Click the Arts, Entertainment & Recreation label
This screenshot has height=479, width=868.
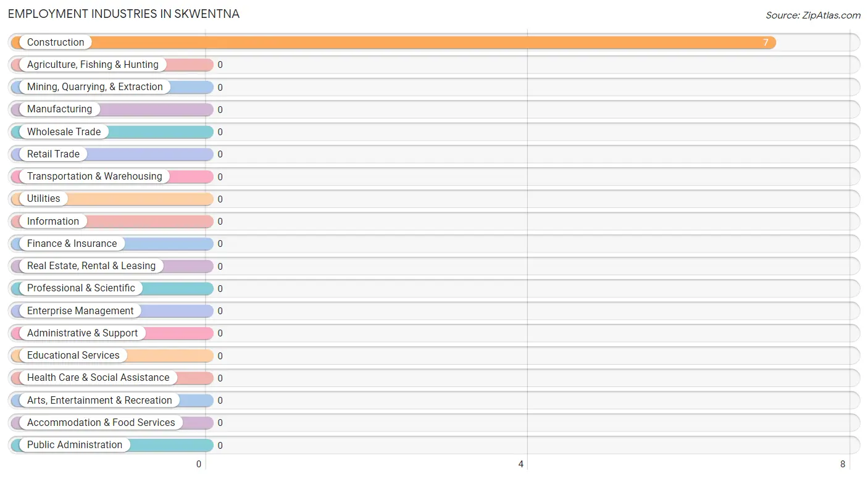point(99,401)
